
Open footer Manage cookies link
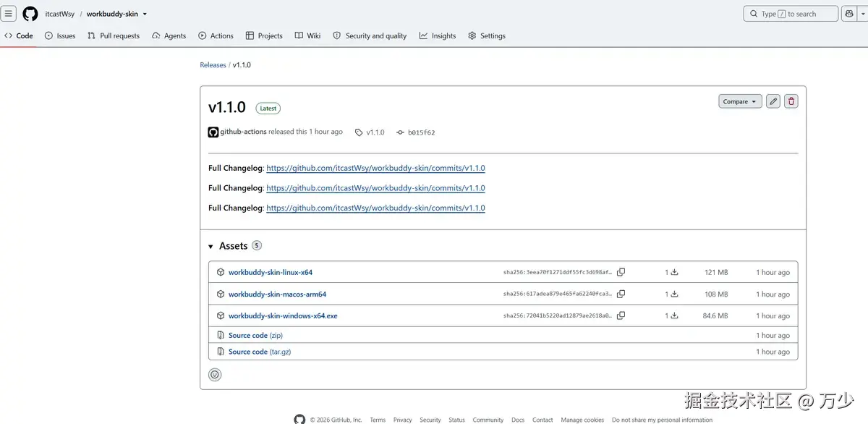[582, 420]
